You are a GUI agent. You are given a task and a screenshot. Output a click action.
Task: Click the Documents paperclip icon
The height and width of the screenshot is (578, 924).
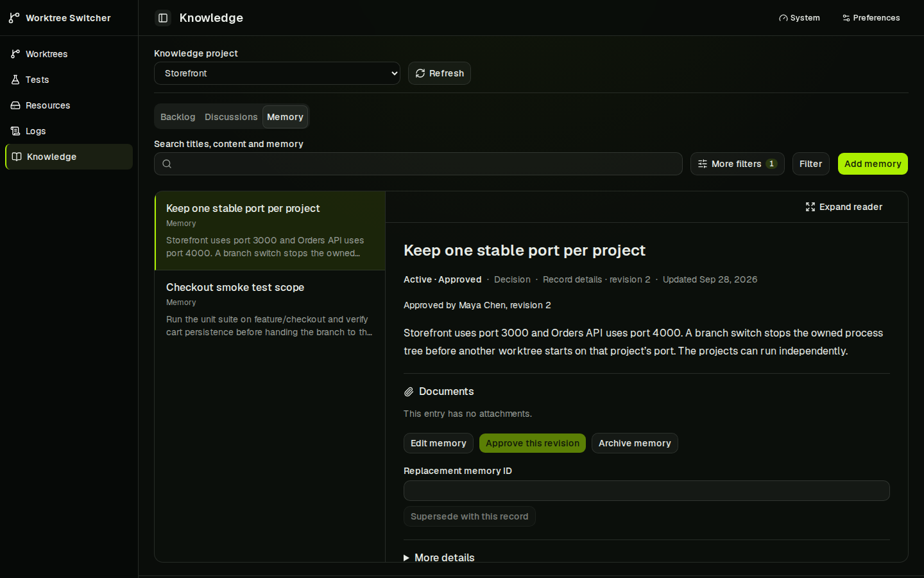(409, 392)
